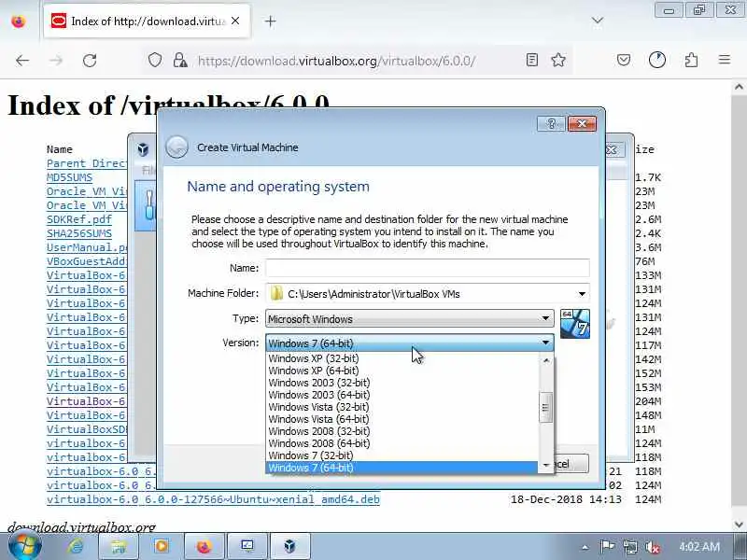Open a new tab with plus button
747x560 pixels.
(270, 21)
